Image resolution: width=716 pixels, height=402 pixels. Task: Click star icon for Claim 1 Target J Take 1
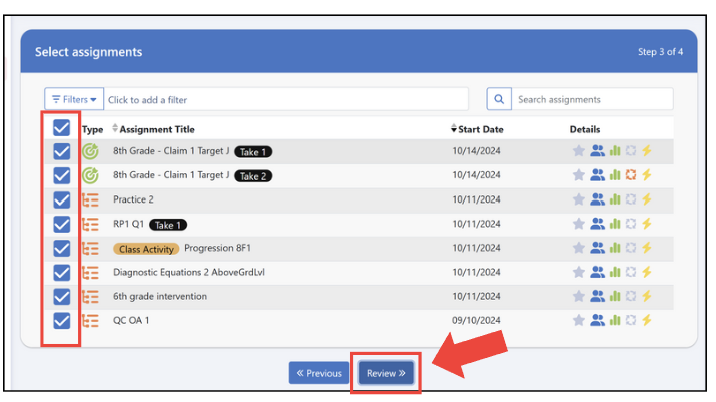coord(579,150)
